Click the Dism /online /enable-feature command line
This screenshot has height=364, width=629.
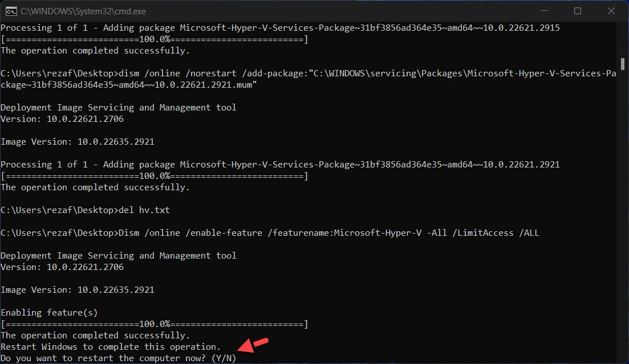[270, 233]
